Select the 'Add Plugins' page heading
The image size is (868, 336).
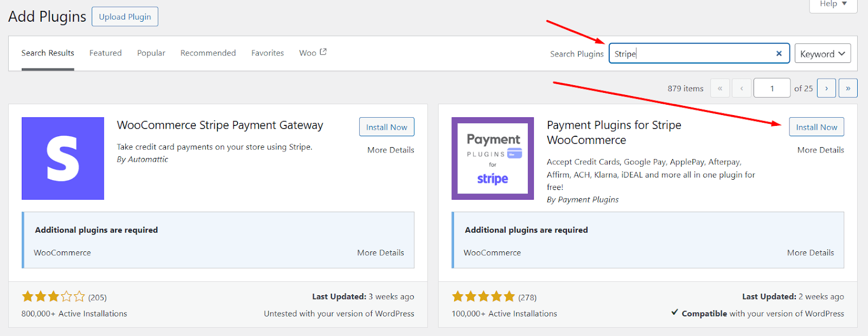pos(47,17)
